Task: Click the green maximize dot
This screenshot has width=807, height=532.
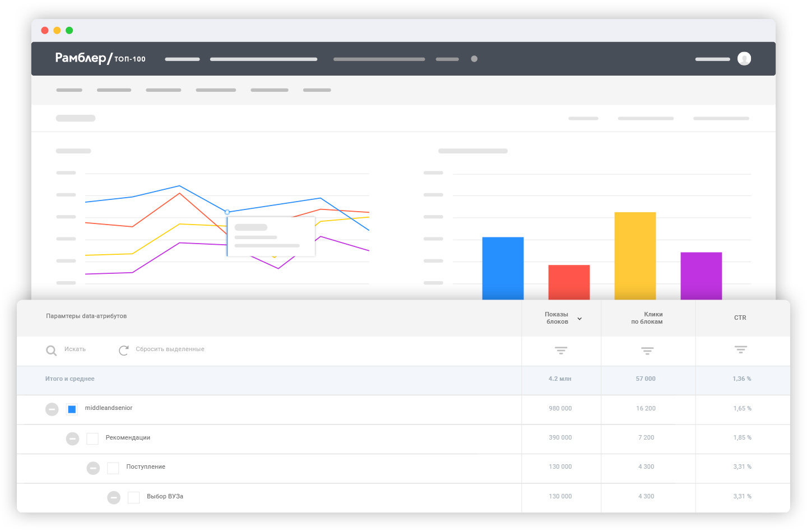Action: tap(69, 30)
